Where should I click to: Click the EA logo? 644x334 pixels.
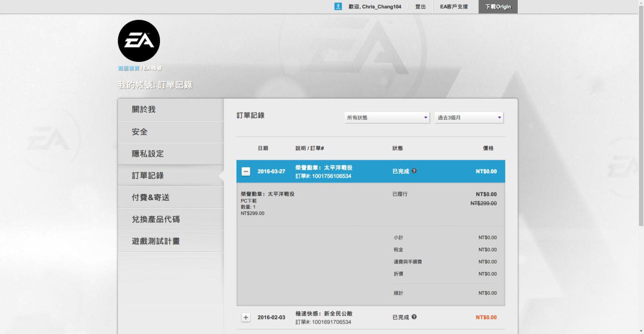click(x=139, y=41)
